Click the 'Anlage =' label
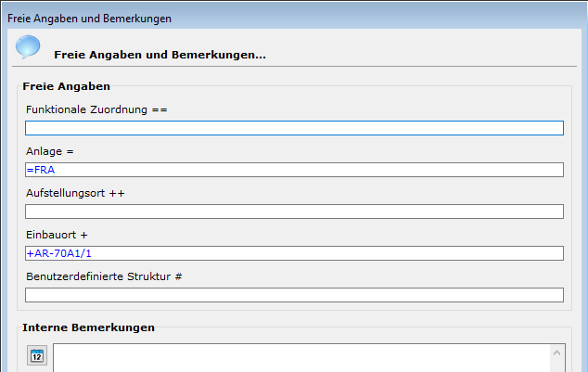 [49, 151]
